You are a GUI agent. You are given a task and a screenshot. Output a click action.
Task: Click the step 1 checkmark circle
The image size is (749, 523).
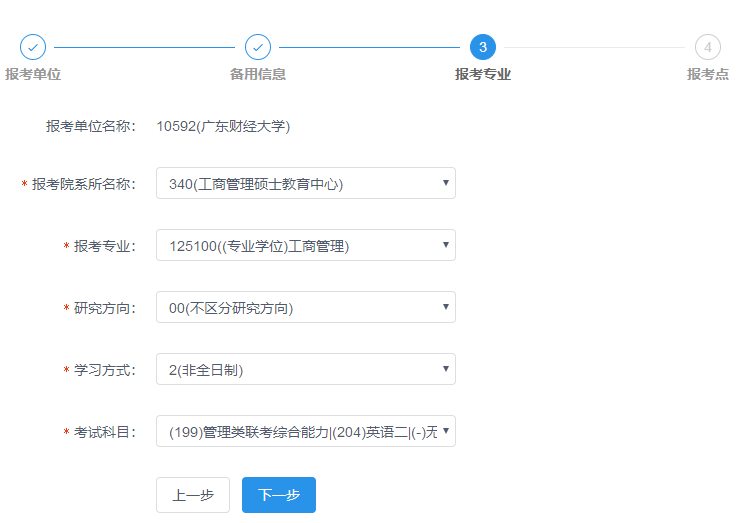point(33,47)
